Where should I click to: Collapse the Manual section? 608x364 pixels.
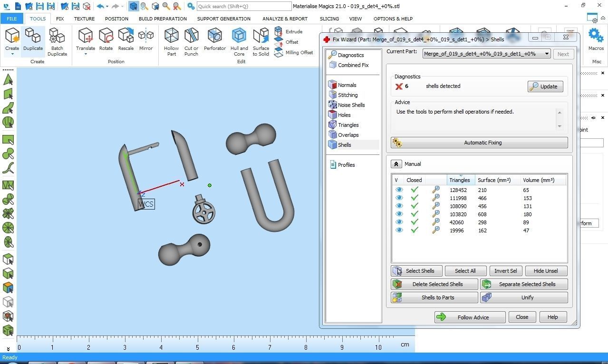pos(396,164)
